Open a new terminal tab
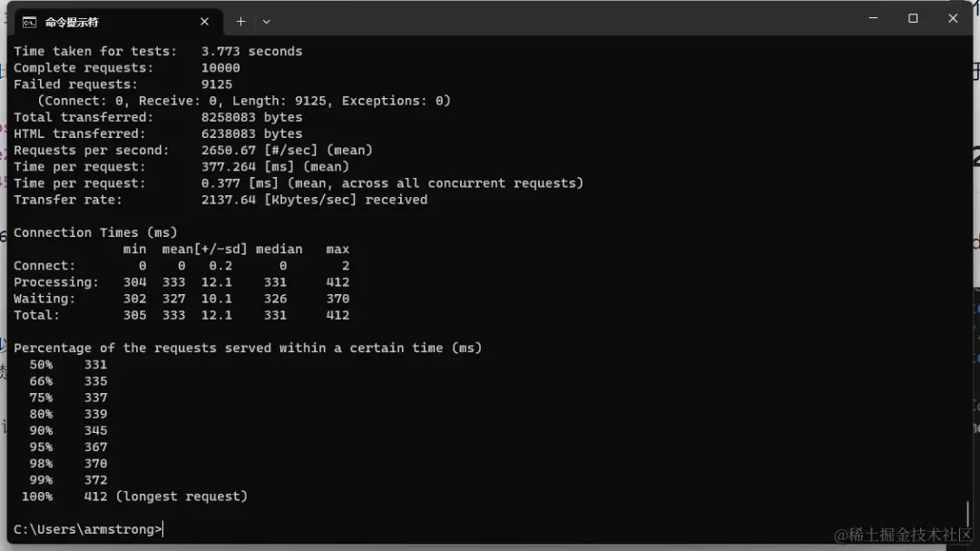This screenshot has height=551, width=980. (x=240, y=22)
